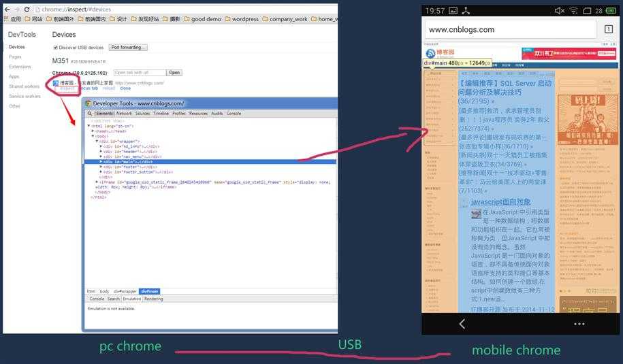The width and height of the screenshot is (623, 364).
Task: Tap the back arrow on mobile bottom bar
Action: pyautogui.click(x=462, y=324)
